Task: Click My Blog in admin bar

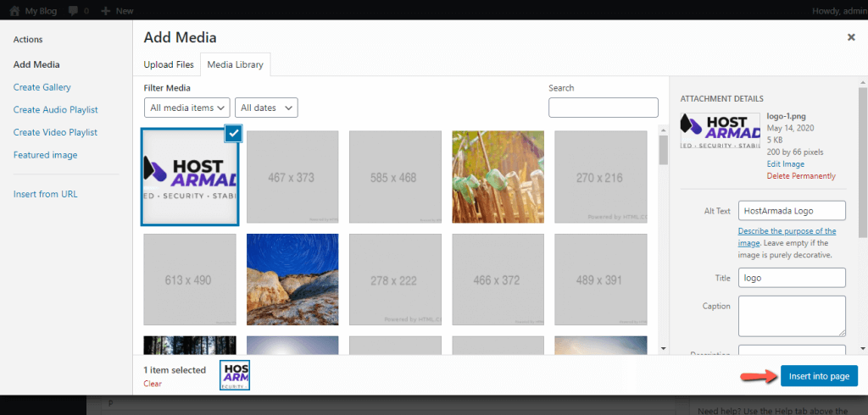Action: pyautogui.click(x=41, y=10)
